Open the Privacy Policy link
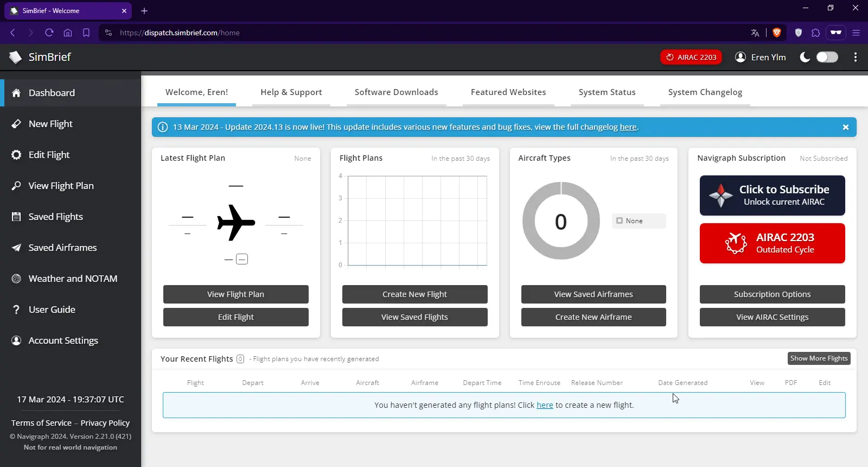Image resolution: width=868 pixels, height=467 pixels. [105, 423]
